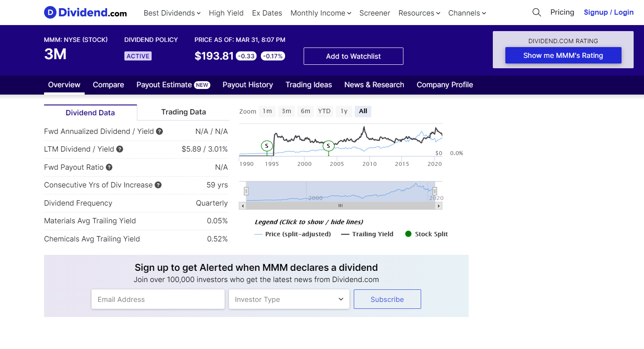The height and width of the screenshot is (349, 644).
Task: Click the NEW badge on Payout Estimate
Action: point(202,85)
